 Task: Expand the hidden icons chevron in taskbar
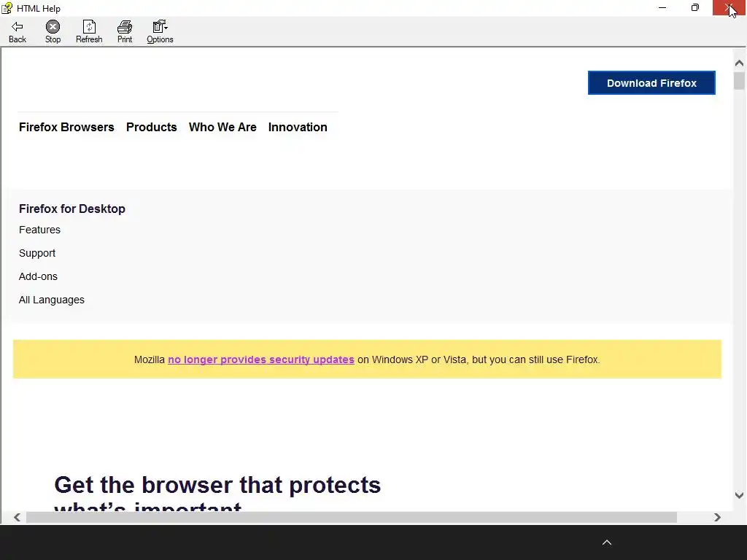click(x=606, y=542)
